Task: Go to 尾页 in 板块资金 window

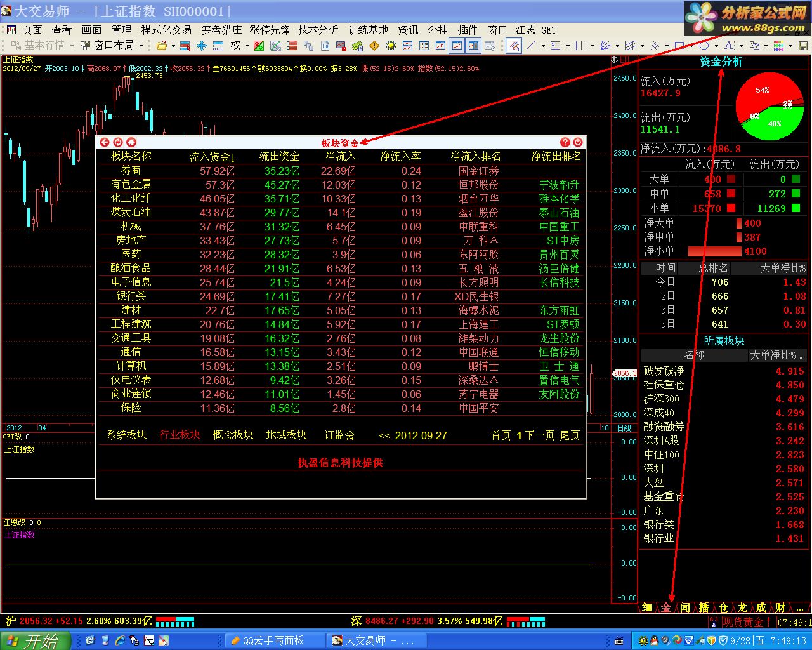Action: [x=570, y=435]
